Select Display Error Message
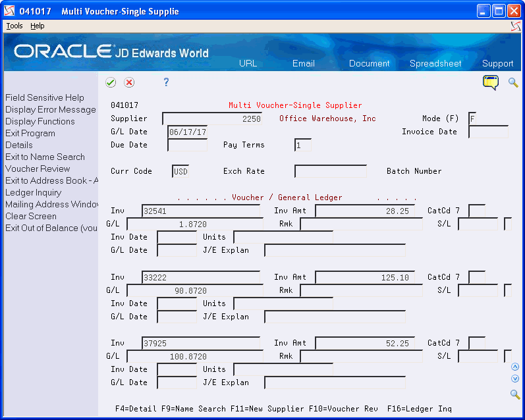 pyautogui.click(x=51, y=109)
